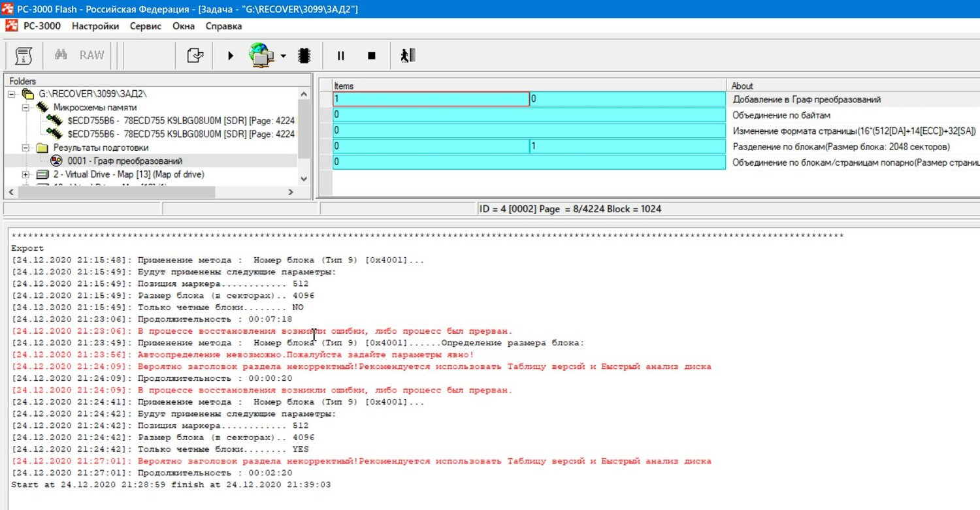The width and height of the screenshot is (980, 510).
Task: Select the Объединение по байтам item cell
Action: click(529, 115)
